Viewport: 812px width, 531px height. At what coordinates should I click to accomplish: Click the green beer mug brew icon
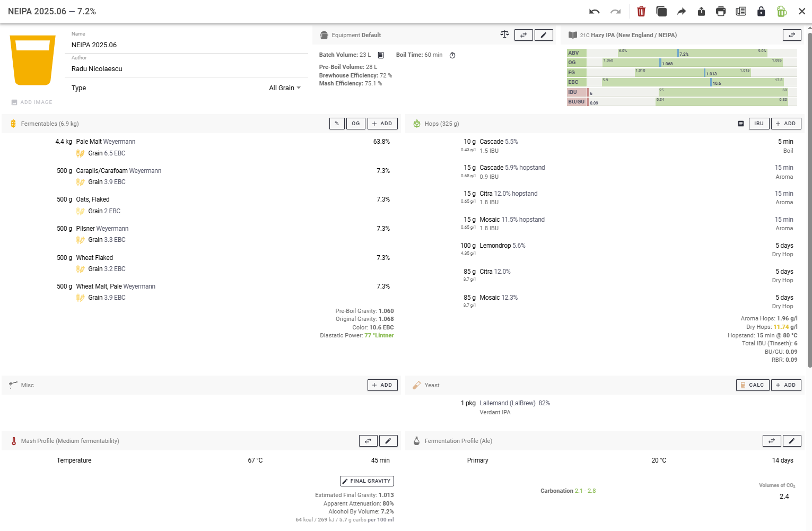coord(781,11)
